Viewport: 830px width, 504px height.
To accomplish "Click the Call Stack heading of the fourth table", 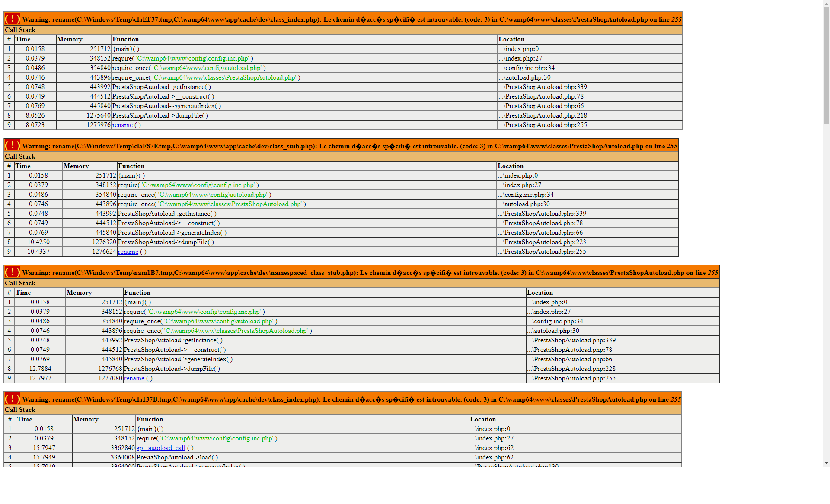I will 20,410.
